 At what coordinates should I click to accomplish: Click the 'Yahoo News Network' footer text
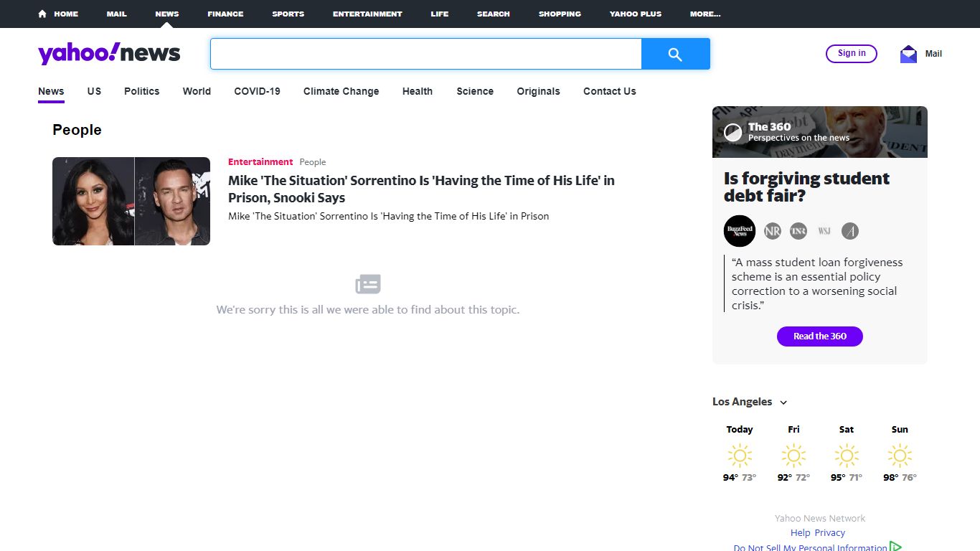point(820,518)
